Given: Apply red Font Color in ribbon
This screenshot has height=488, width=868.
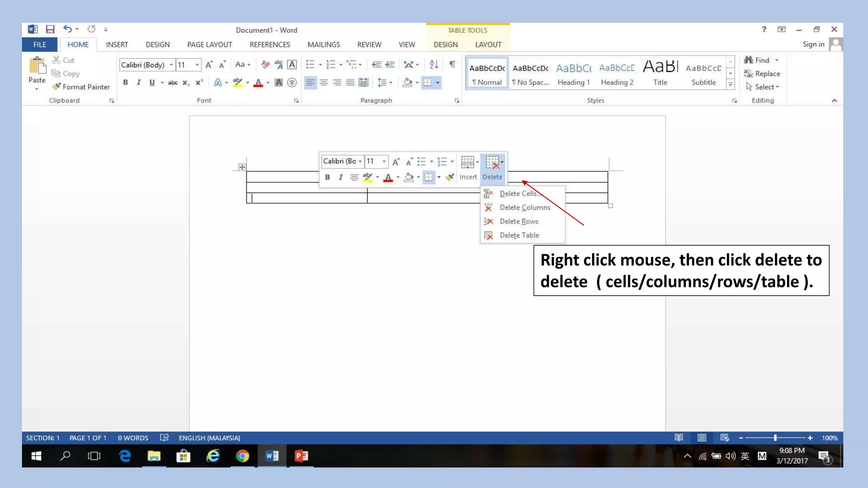Looking at the screenshot, I should point(258,83).
